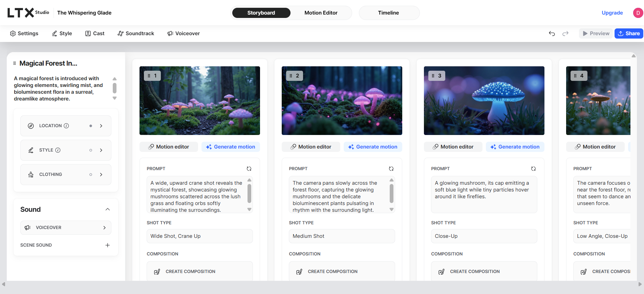Open Low Angle, Close-Up shot type field
Screen dimensions: 644x294
[x=602, y=236]
